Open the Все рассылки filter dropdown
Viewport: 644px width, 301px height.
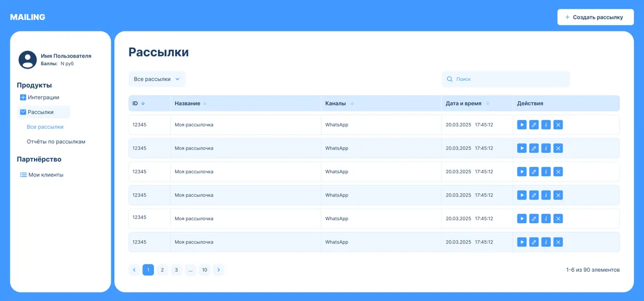tap(157, 79)
